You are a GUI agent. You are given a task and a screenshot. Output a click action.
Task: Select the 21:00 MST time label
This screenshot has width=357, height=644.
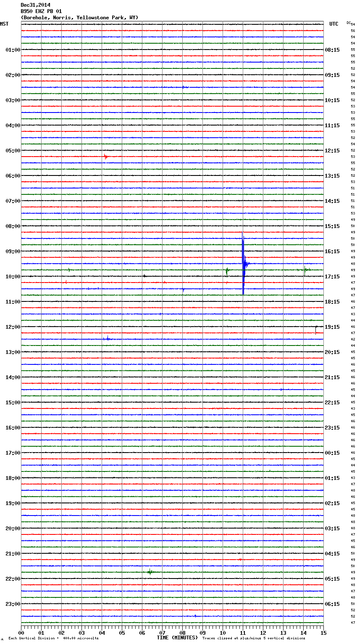click(x=13, y=554)
